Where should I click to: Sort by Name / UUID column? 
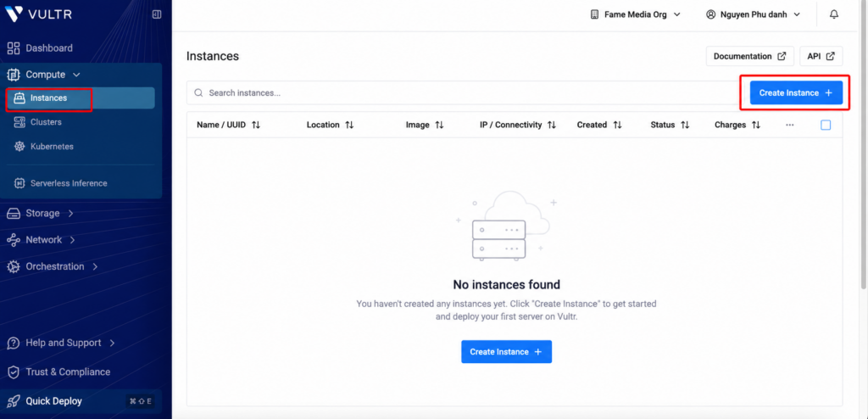click(228, 126)
